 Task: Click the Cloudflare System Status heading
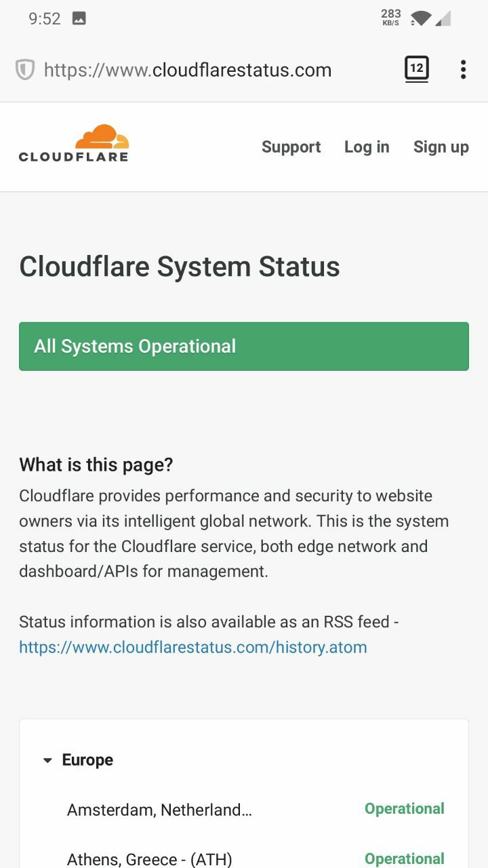180,267
